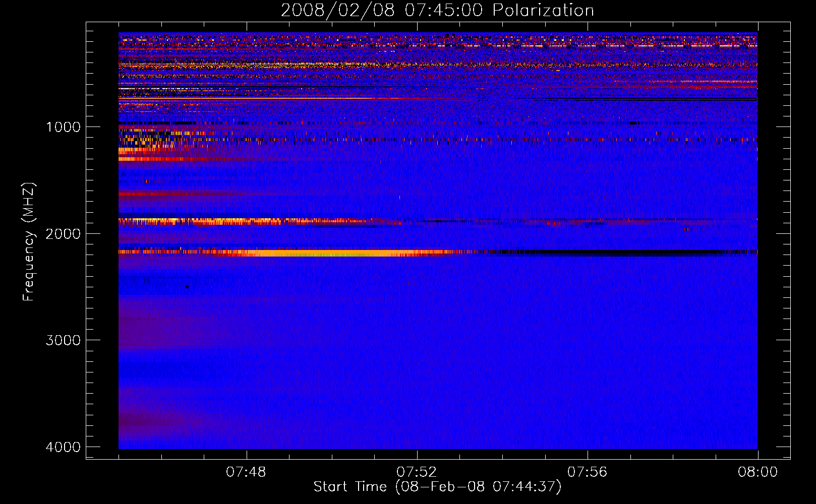Image resolution: width=816 pixels, height=504 pixels.
Task: Click the 07:48 time tick label
Action: pos(246,472)
